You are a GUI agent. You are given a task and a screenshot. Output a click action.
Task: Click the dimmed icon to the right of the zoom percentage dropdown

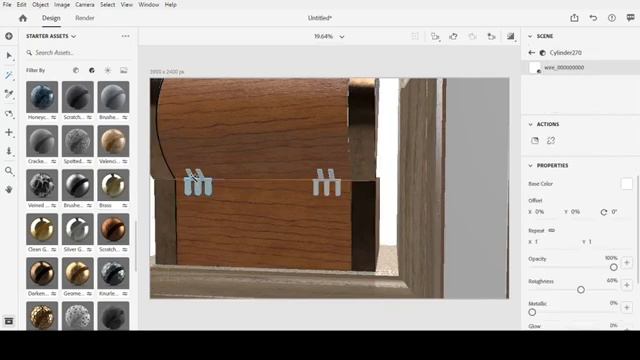pos(415,36)
